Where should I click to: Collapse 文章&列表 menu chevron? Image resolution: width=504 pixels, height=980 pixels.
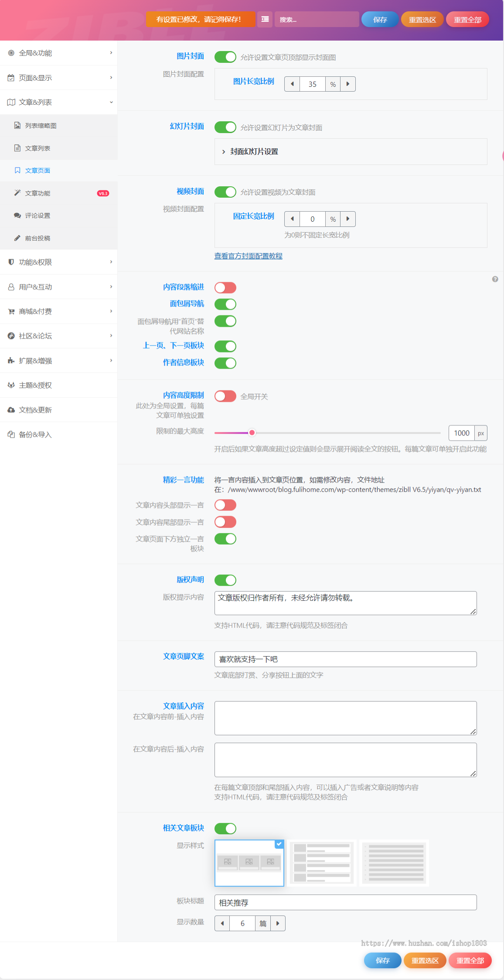(111, 102)
